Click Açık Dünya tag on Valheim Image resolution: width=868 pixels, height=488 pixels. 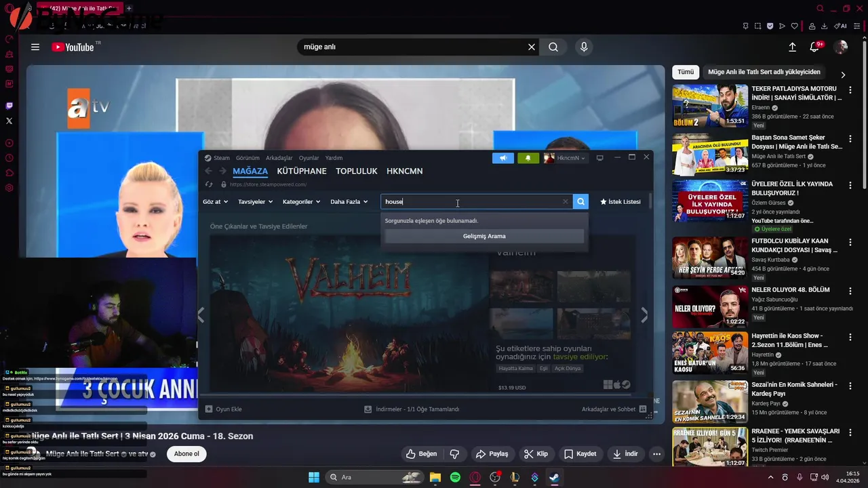coord(568,369)
